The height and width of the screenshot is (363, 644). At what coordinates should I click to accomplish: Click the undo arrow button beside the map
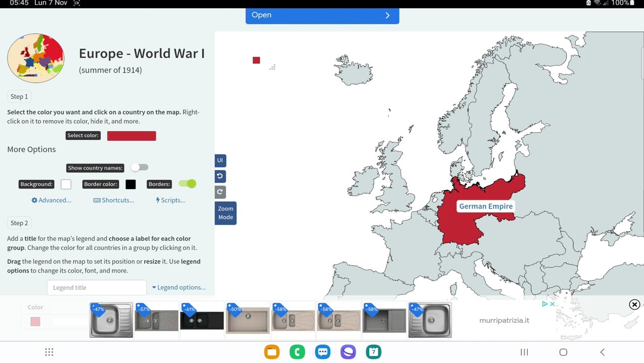coord(220,176)
